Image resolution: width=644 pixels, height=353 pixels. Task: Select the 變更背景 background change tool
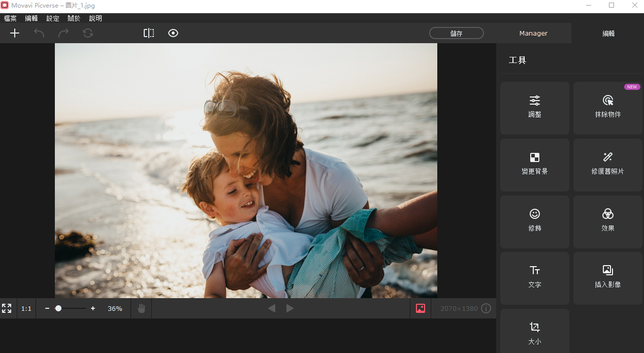point(534,165)
